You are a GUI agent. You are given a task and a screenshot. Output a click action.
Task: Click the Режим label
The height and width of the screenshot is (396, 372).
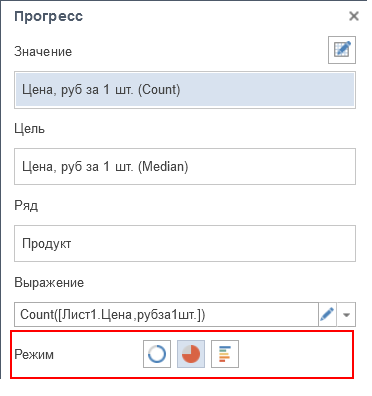[34, 354]
